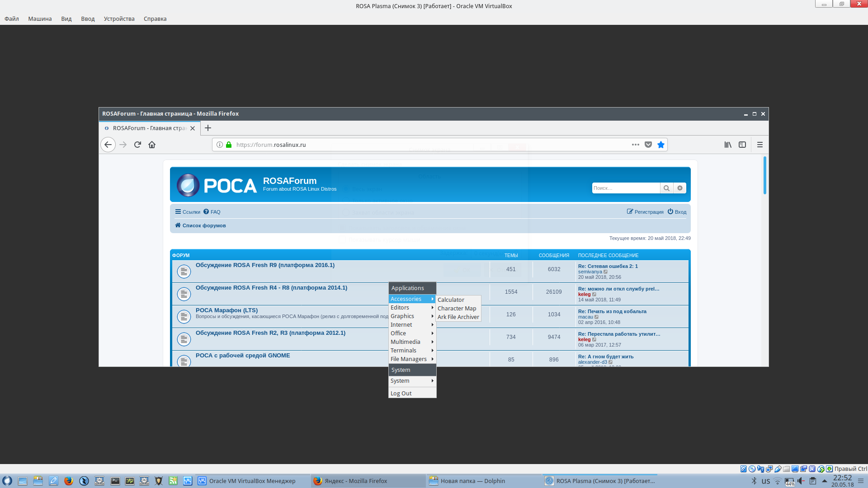The width and height of the screenshot is (868, 488).
Task: Click the Firefox page vertical scrollbar
Action: (x=765, y=175)
